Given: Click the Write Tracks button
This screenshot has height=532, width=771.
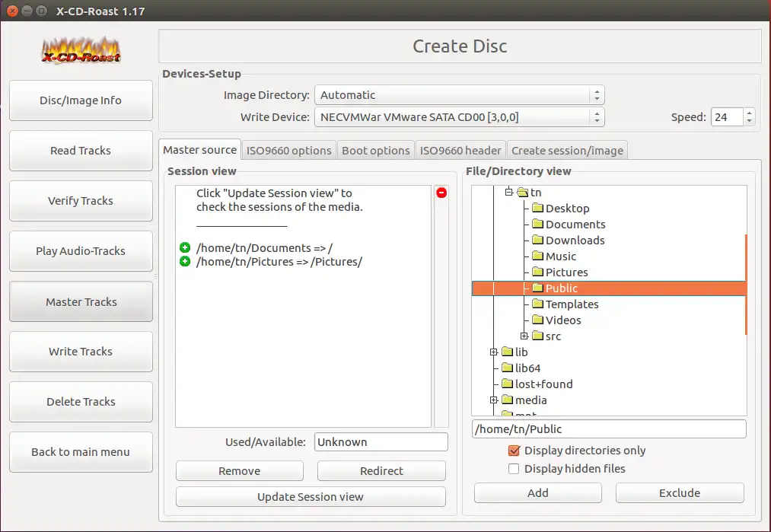Looking at the screenshot, I should click(x=81, y=352).
